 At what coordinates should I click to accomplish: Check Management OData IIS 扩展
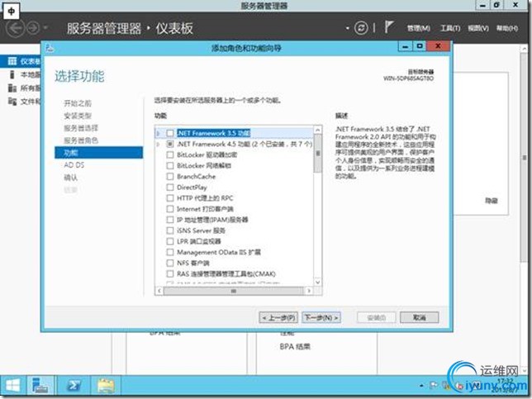(170, 253)
